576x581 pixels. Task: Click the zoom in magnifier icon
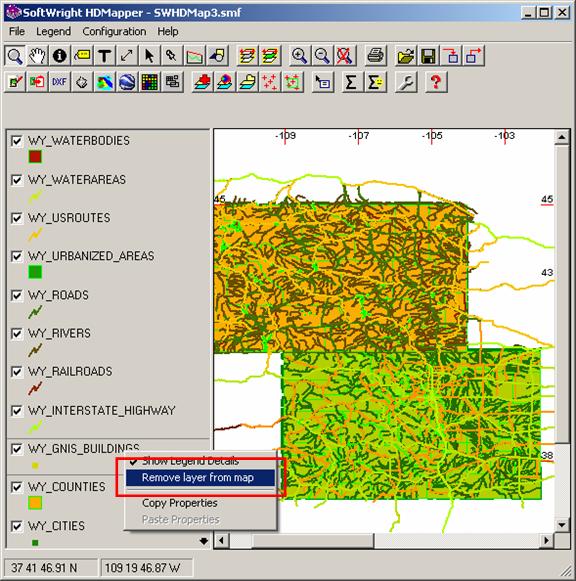[299, 56]
